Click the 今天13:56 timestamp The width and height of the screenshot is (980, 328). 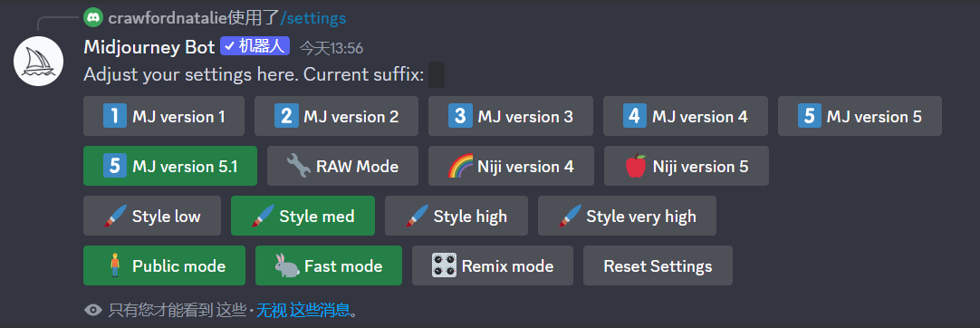pyautogui.click(x=331, y=48)
